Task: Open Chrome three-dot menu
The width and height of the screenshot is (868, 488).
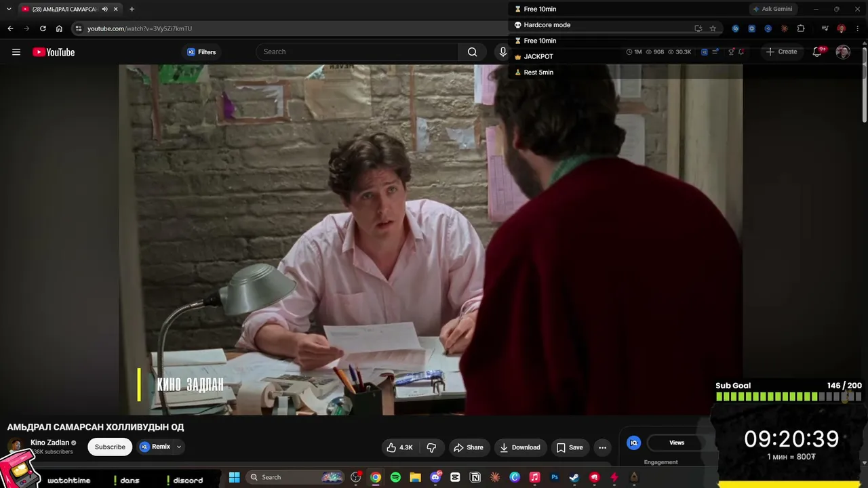Action: tap(858, 28)
